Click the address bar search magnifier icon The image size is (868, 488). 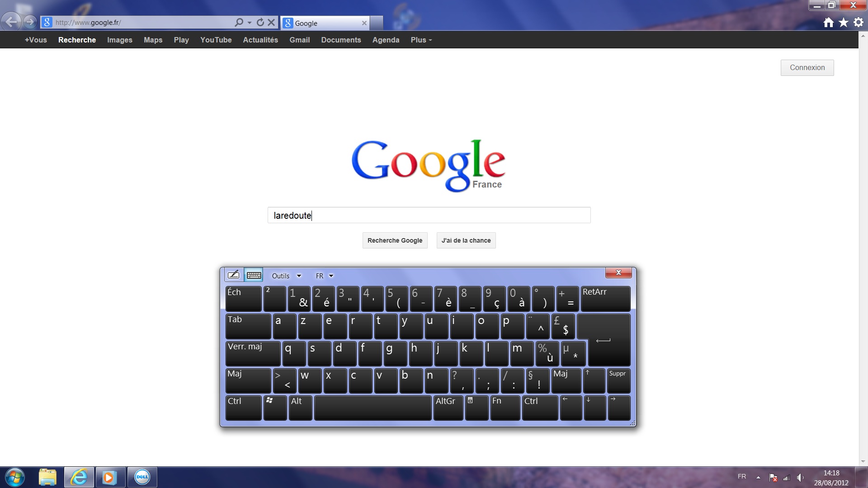click(239, 22)
